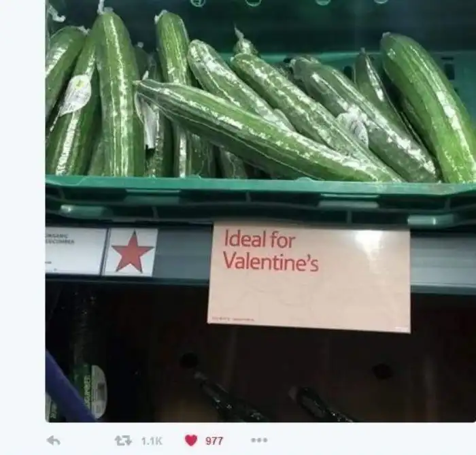476x455 pixels.
Task: Click the organic cucumber price label
Action: [x=73, y=251]
